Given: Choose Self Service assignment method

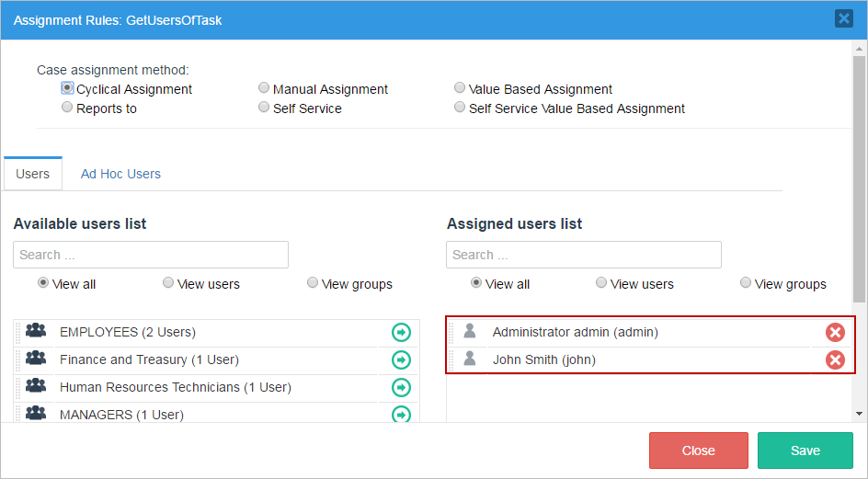Looking at the screenshot, I should click(x=264, y=108).
